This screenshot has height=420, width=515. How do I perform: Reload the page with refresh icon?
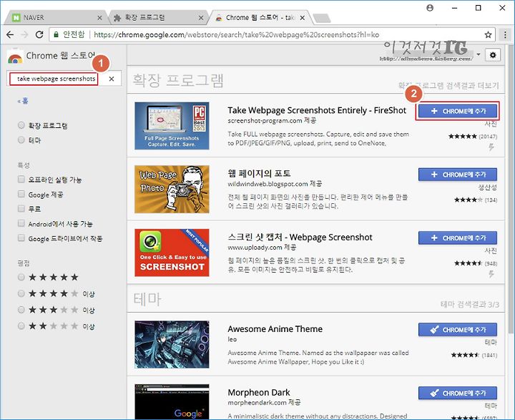[x=39, y=34]
